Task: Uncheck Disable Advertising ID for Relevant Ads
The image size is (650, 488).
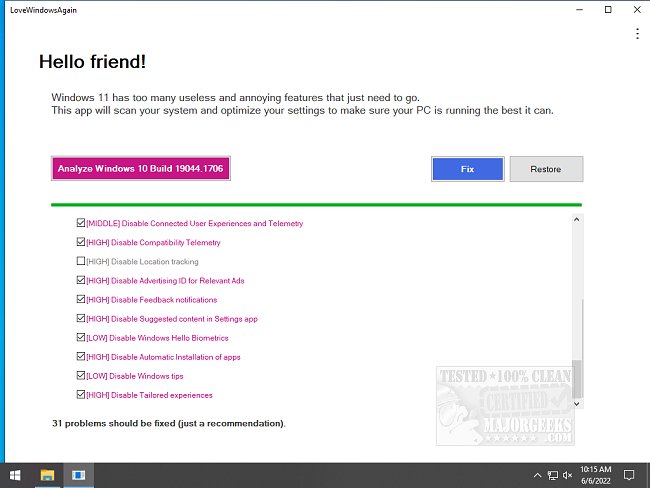Action: point(81,280)
